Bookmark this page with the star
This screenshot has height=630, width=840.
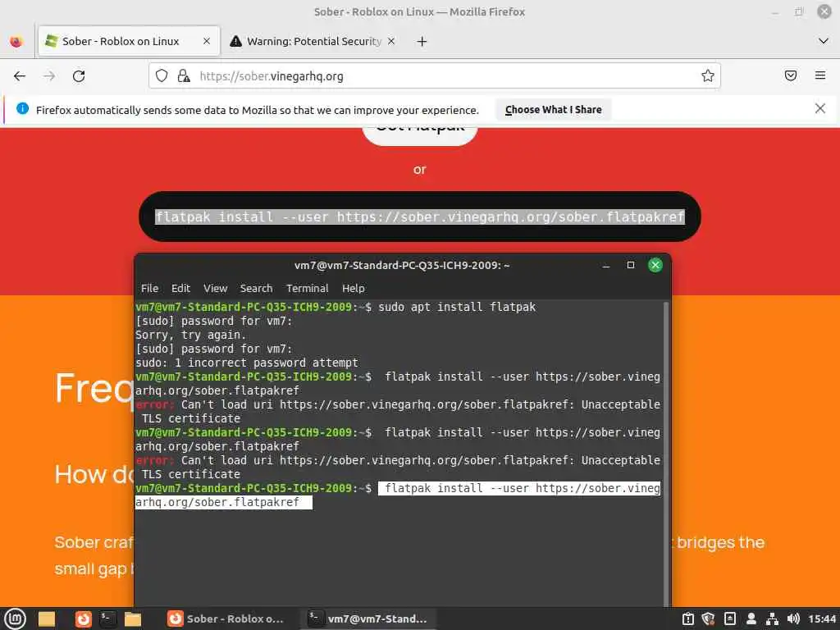click(x=708, y=76)
